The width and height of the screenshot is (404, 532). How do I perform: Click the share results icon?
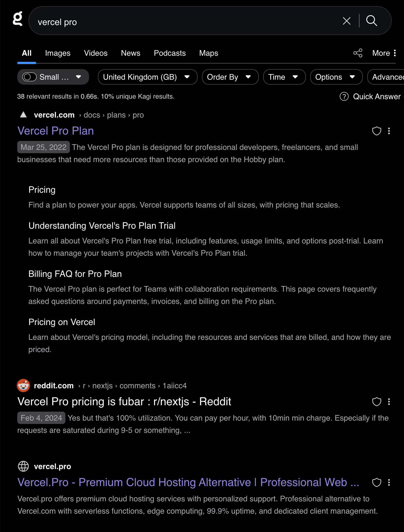[x=358, y=53]
